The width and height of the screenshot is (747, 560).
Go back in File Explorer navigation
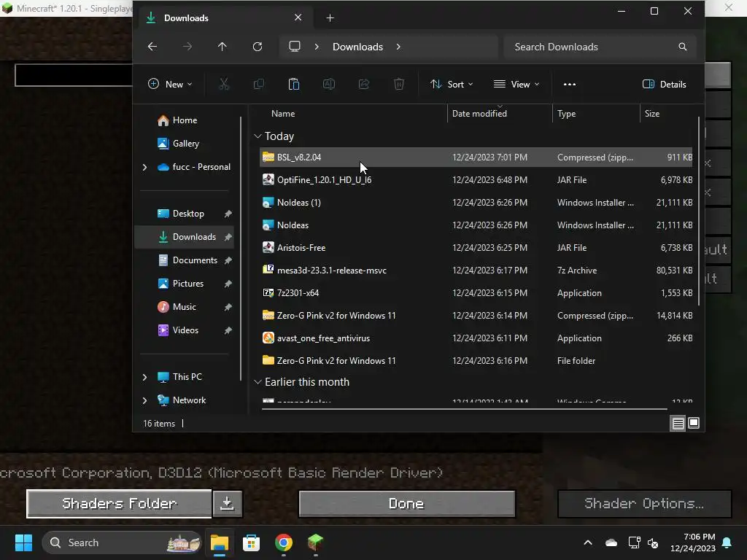(152, 47)
